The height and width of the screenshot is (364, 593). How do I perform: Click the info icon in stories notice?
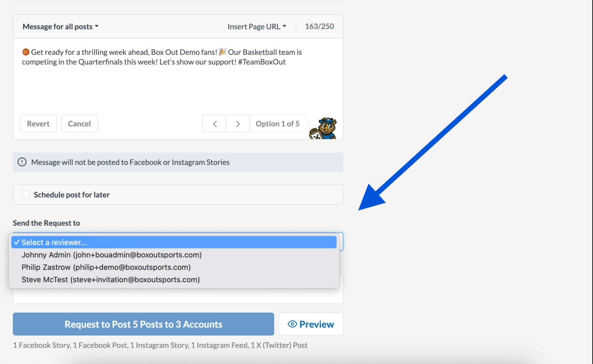pos(22,162)
